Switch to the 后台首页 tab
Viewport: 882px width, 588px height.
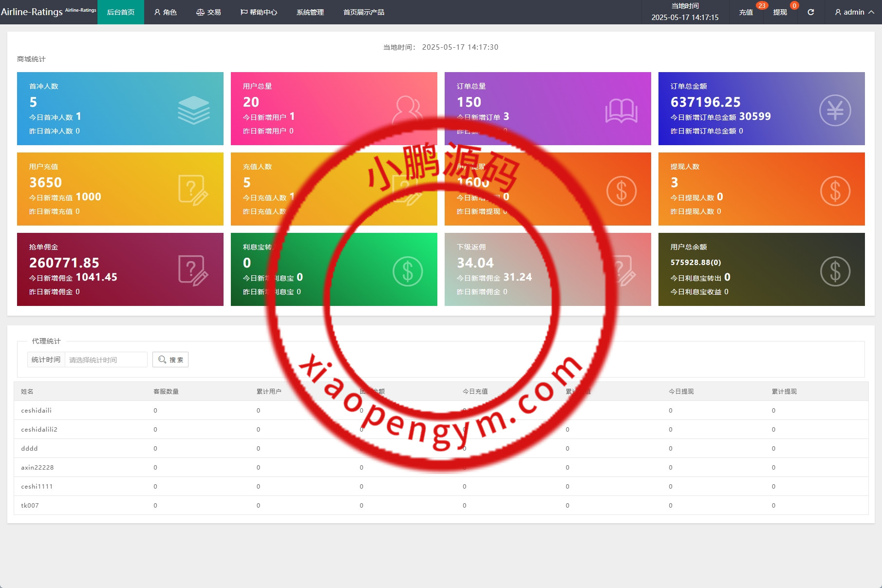tap(121, 12)
